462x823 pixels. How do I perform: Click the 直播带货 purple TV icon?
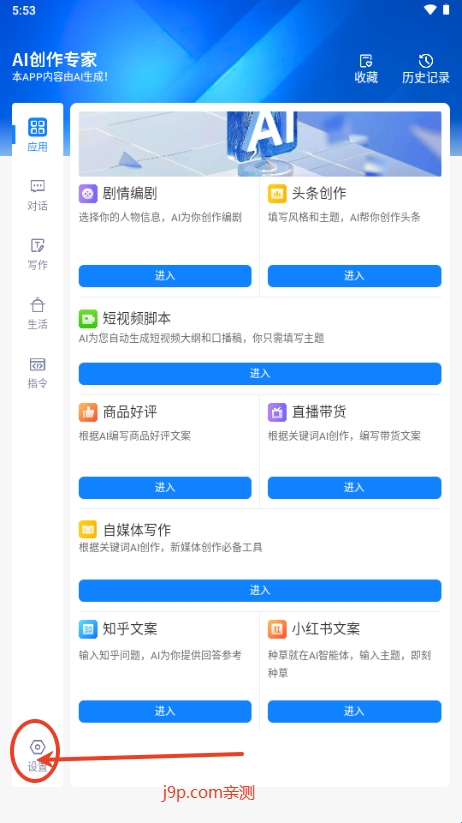coord(277,412)
